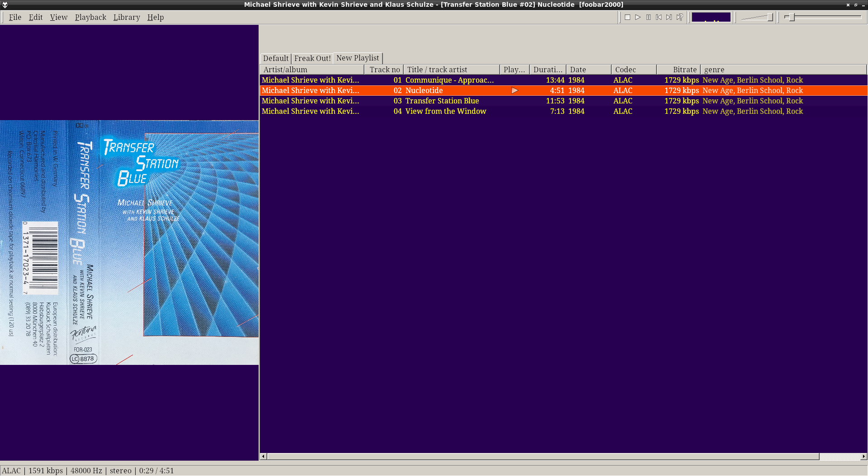
Task: Open the File menu
Action: click(x=15, y=17)
